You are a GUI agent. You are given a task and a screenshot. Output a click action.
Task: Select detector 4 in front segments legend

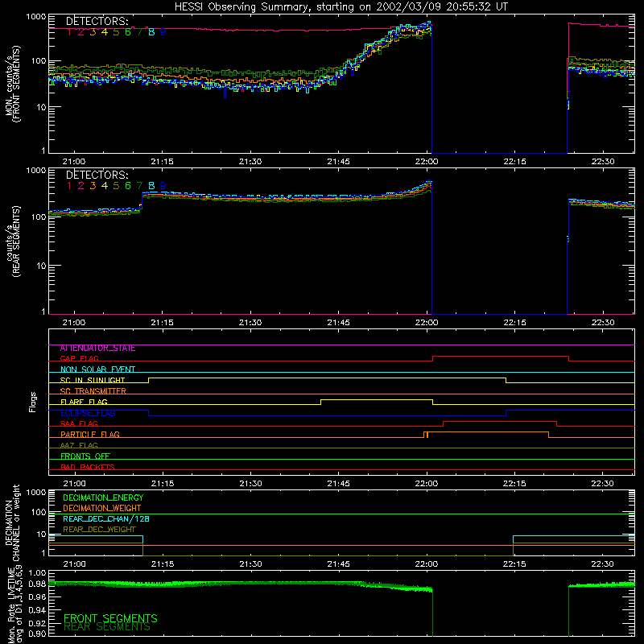pyautogui.click(x=105, y=32)
